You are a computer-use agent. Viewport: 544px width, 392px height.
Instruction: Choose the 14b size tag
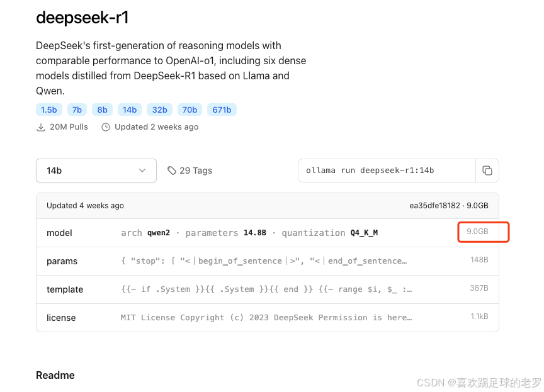click(x=130, y=110)
